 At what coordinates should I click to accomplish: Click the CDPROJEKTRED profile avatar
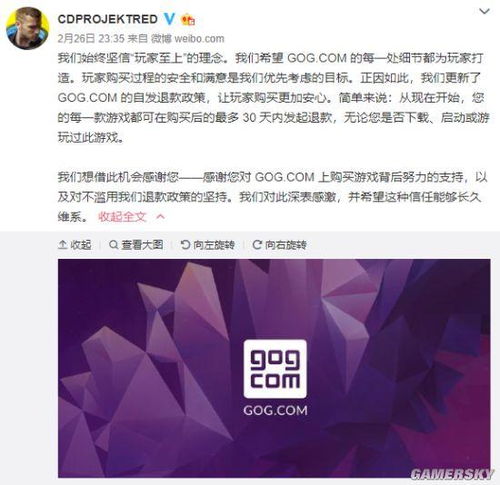[x=28, y=28]
